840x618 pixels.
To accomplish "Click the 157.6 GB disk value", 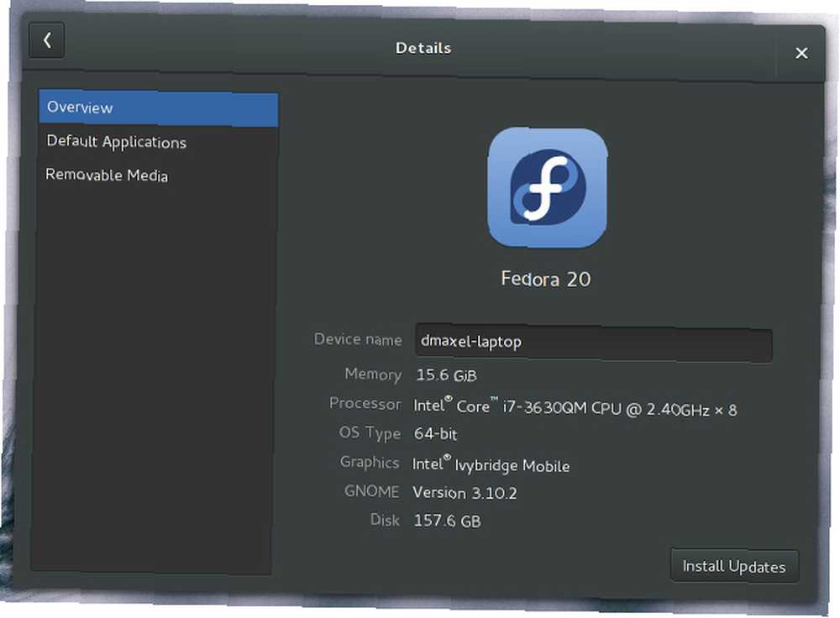I will pos(448,521).
